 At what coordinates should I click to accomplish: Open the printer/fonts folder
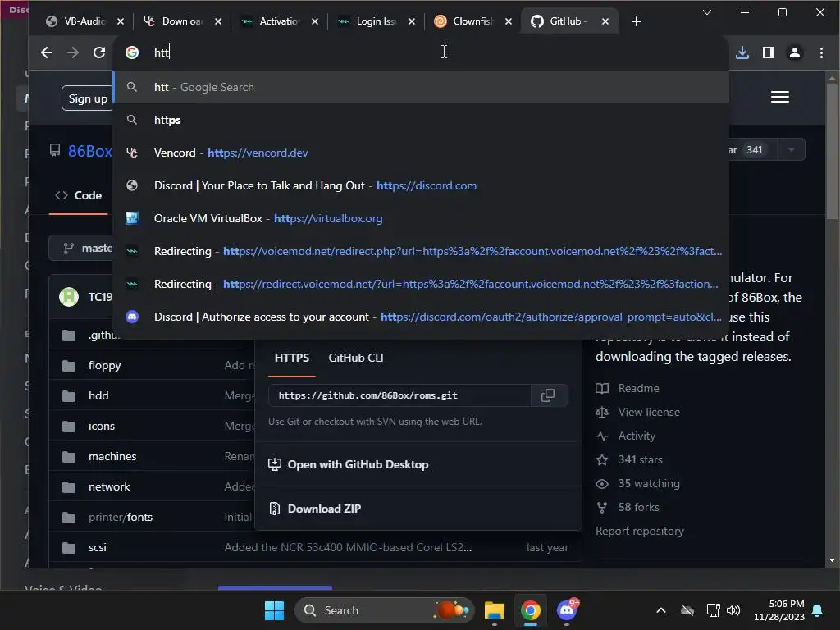click(120, 517)
